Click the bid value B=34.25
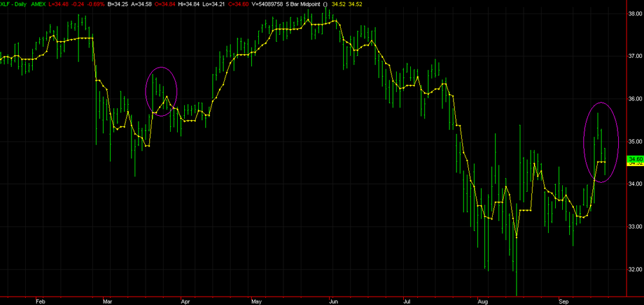Image resolution: width=644 pixels, height=305 pixels. 118,4
